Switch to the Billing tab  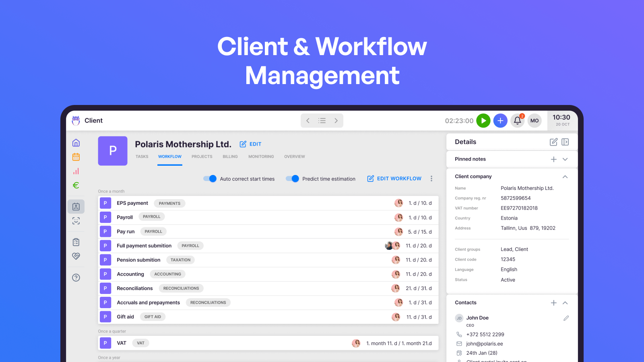(x=230, y=157)
